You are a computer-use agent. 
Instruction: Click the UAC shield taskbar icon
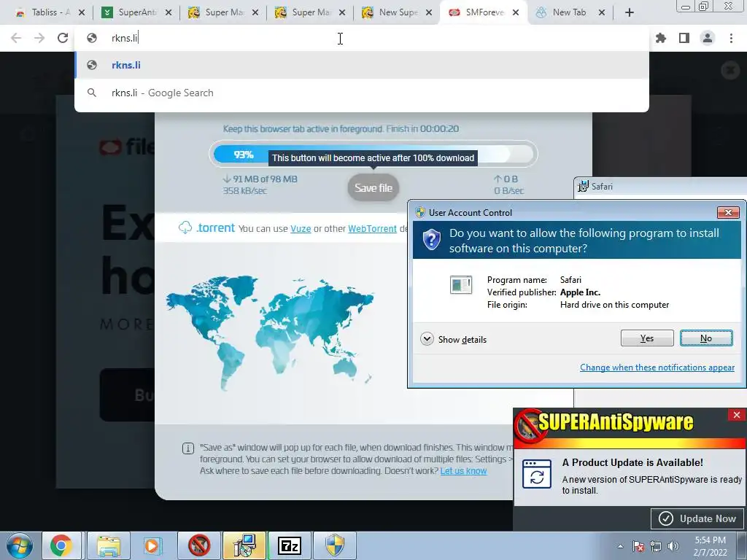[334, 545]
